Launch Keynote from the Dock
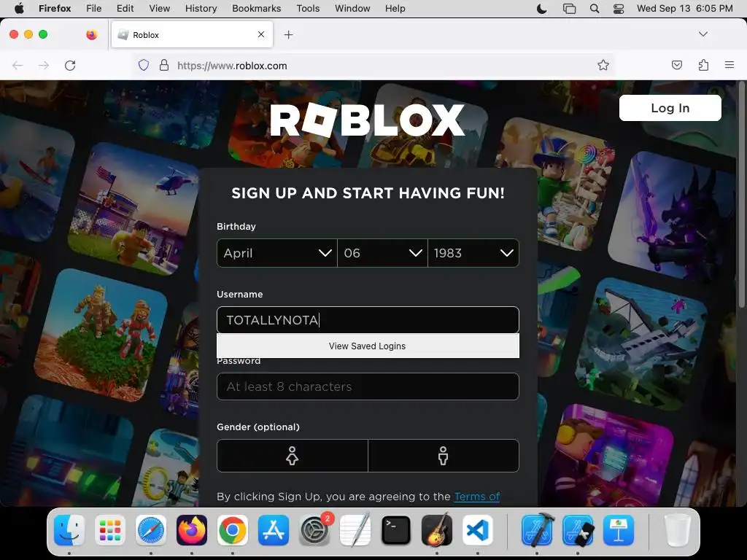The height and width of the screenshot is (560, 747). (619, 530)
